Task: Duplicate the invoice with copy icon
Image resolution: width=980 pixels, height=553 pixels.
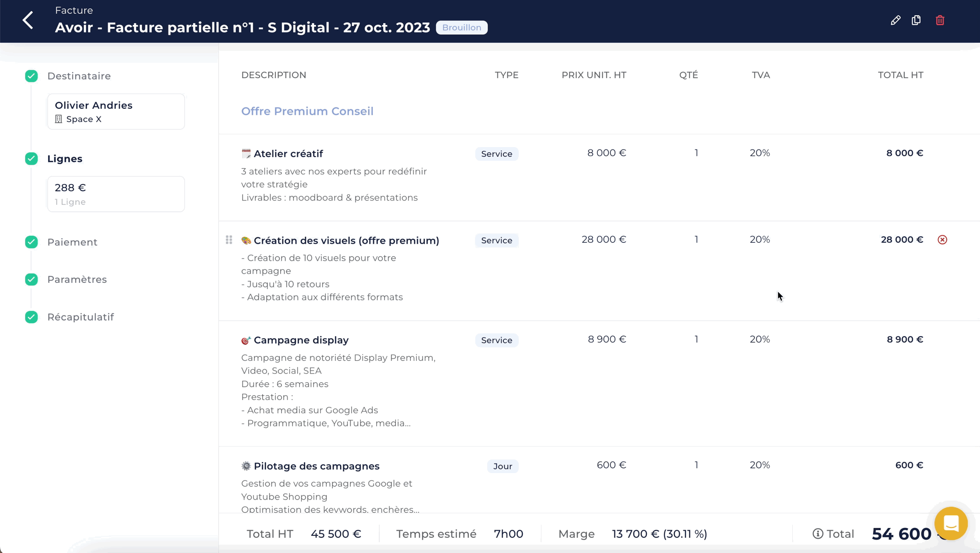Action: [x=916, y=21]
